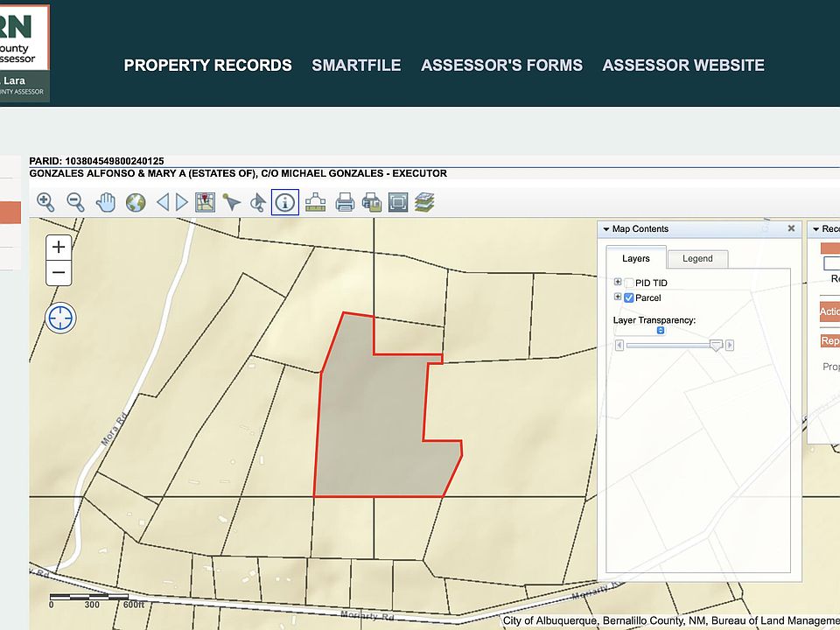Screen dimensions: 840x630
Task: Select the Zoom Out magnifier tool
Action: click(75, 202)
